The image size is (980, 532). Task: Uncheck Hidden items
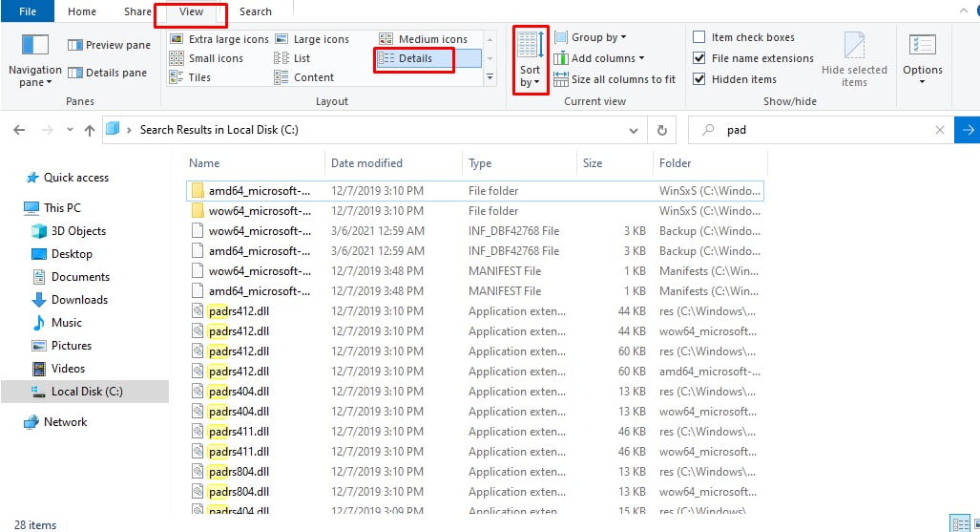click(735, 79)
